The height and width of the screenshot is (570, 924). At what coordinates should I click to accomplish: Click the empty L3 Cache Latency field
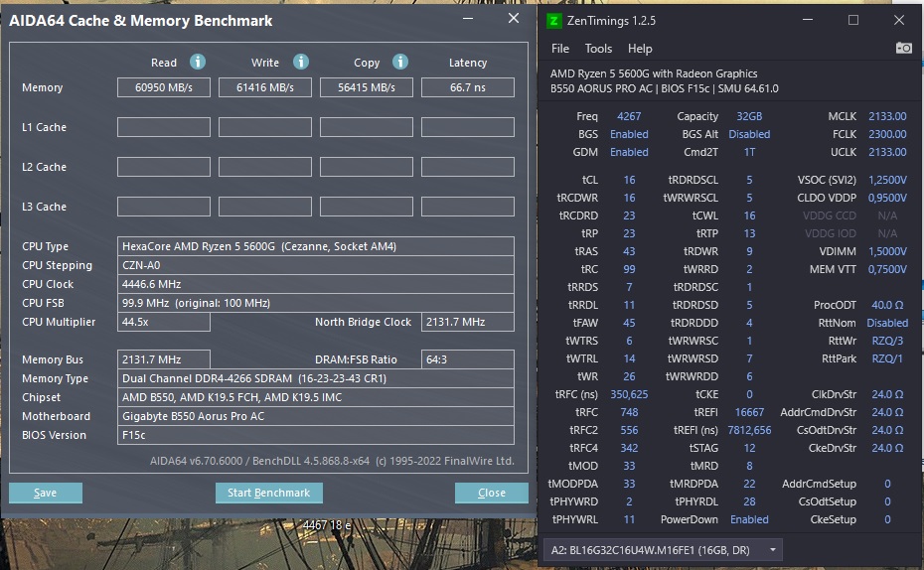tap(468, 207)
